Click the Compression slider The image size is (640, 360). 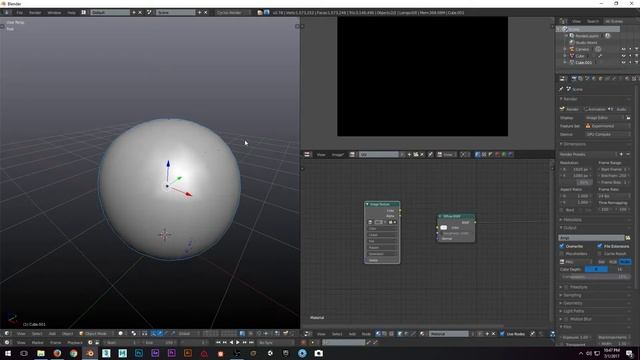[595, 277]
